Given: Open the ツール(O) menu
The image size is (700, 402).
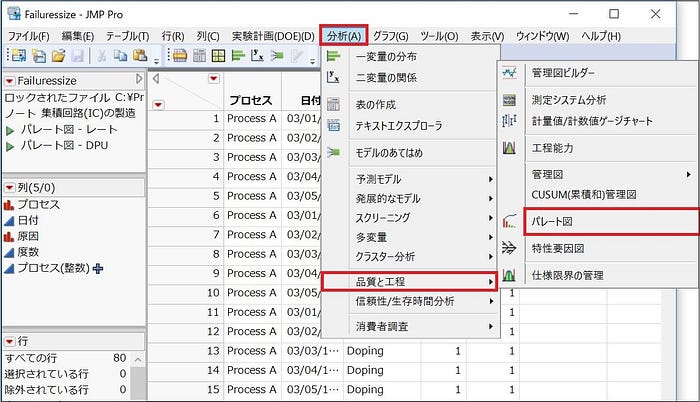Looking at the screenshot, I should [x=439, y=36].
